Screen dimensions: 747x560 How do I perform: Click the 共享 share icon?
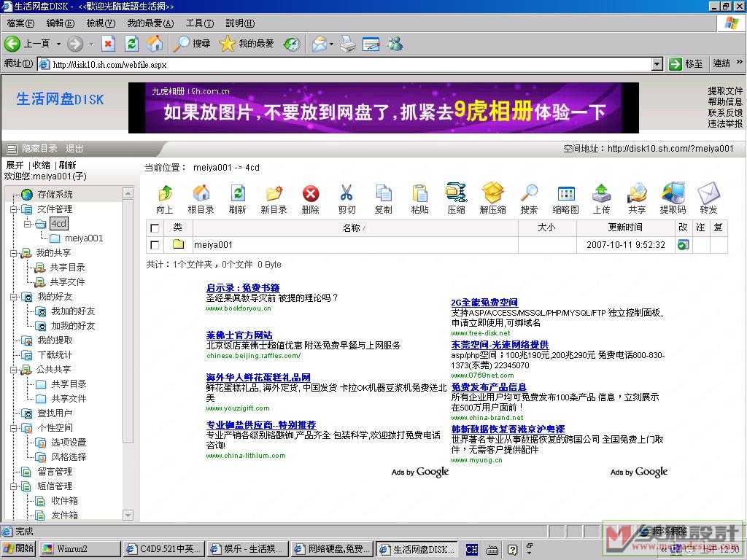(637, 192)
